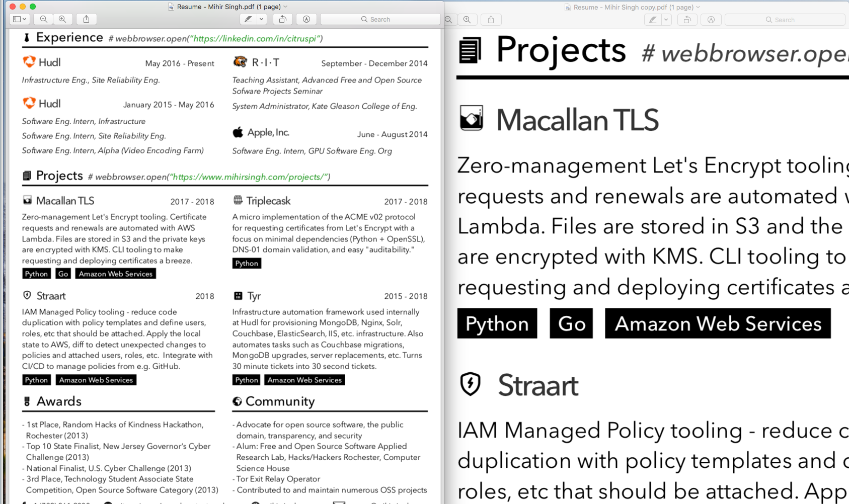Click the Triplecask heading text
The height and width of the screenshot is (504, 849).
[268, 201]
